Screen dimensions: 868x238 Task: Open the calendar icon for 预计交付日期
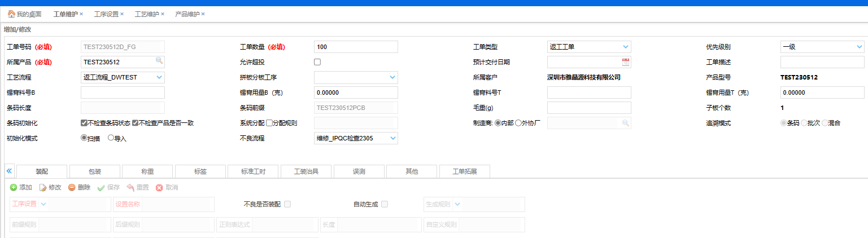coord(626,62)
